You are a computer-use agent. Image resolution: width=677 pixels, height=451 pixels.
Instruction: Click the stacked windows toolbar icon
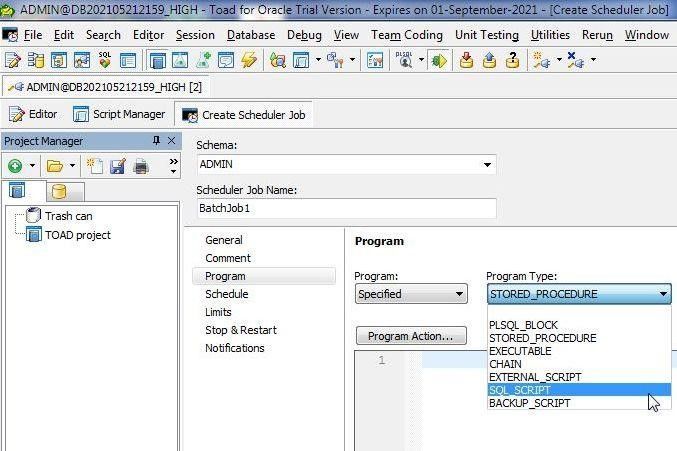pos(301,60)
